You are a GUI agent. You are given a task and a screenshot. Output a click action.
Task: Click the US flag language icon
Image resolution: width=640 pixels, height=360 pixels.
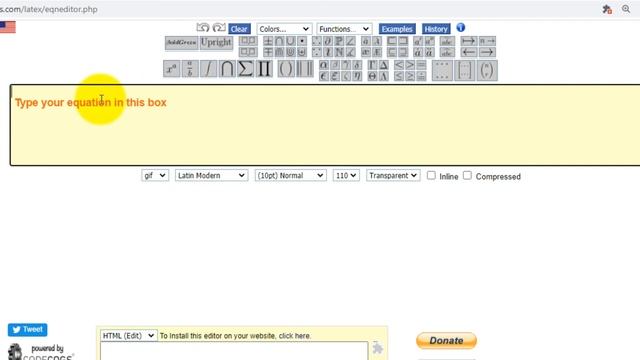7,27
